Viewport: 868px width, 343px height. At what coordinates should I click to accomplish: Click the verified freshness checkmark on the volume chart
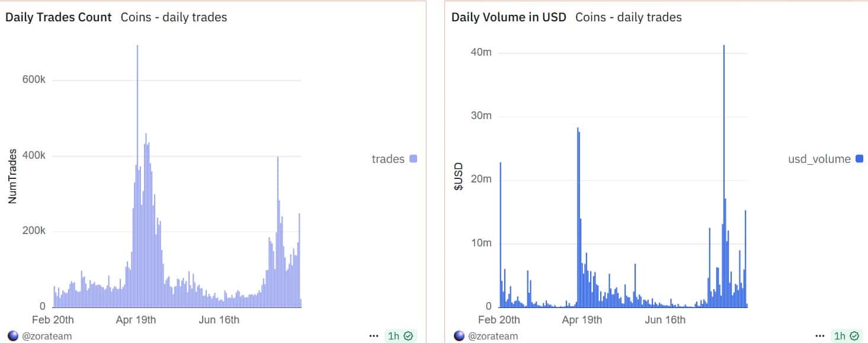click(854, 335)
